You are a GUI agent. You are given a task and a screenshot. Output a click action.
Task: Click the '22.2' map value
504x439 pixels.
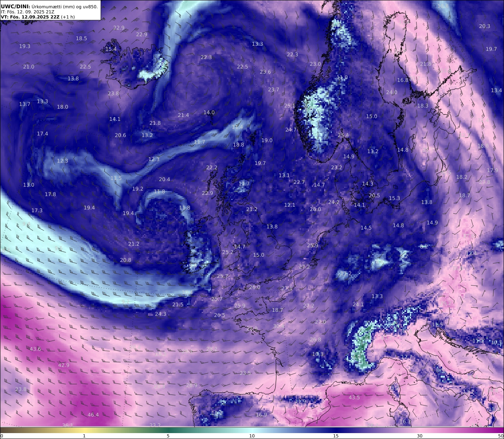[212, 168]
